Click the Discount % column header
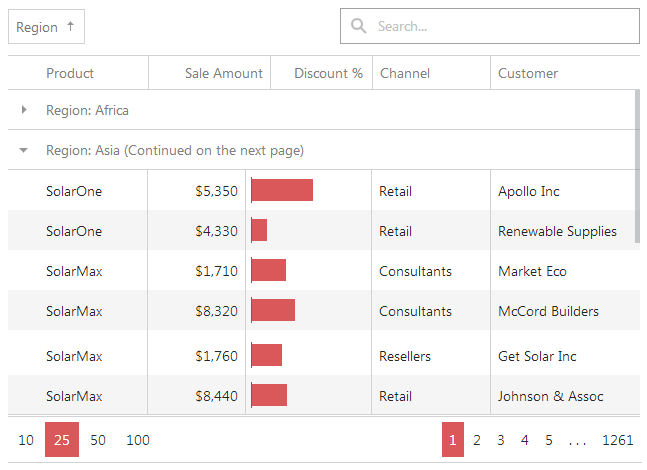This screenshot has height=470, width=647. (x=328, y=73)
